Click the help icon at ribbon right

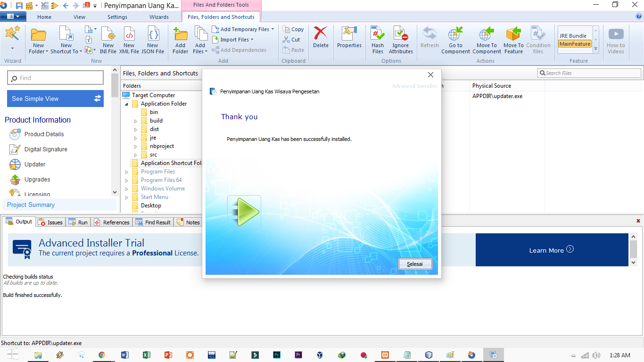point(639,16)
